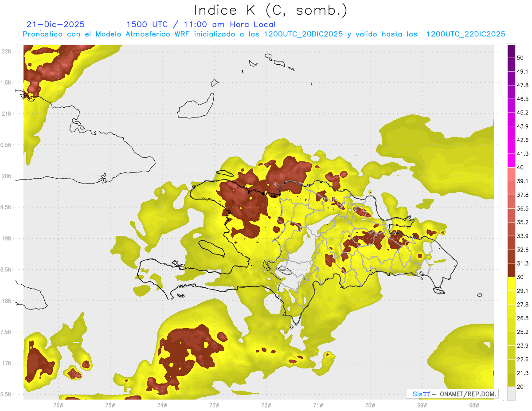Pick the bright yellow swatch between 29.1 and 30

[x=511, y=284]
